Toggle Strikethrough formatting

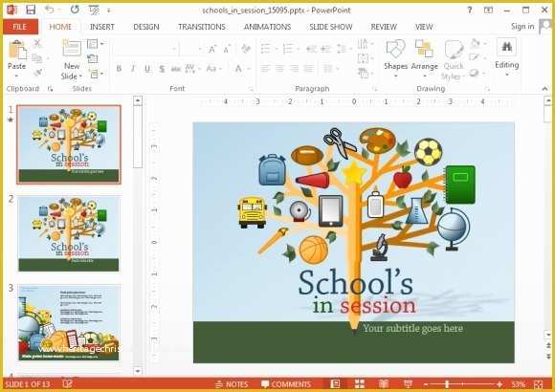click(x=175, y=69)
